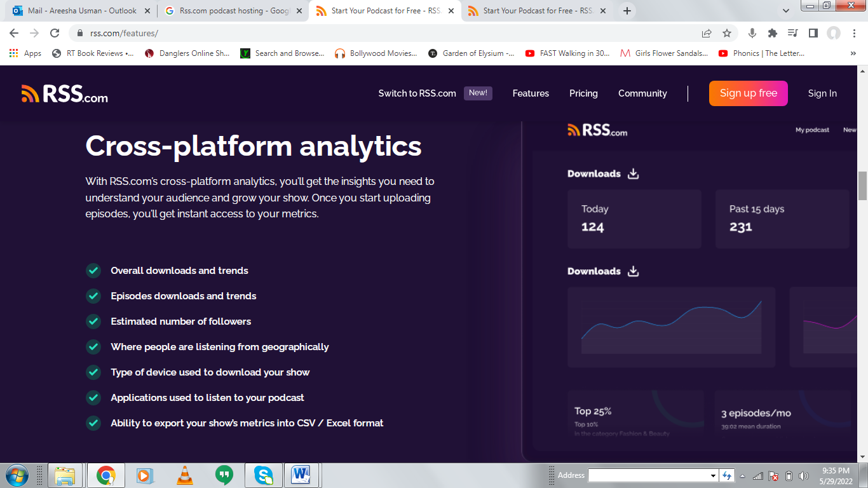Open the Girls Flower Sandals bookmark

click(x=664, y=53)
